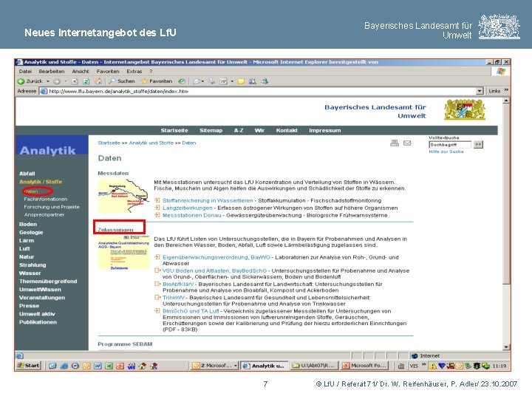Click the page icon in the address bar

(x=44, y=91)
